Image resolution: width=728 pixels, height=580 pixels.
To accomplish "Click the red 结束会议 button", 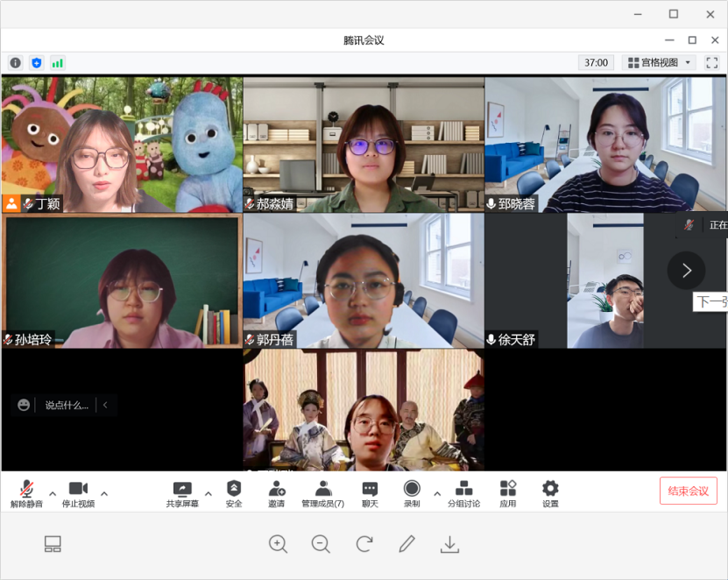I will (x=689, y=491).
